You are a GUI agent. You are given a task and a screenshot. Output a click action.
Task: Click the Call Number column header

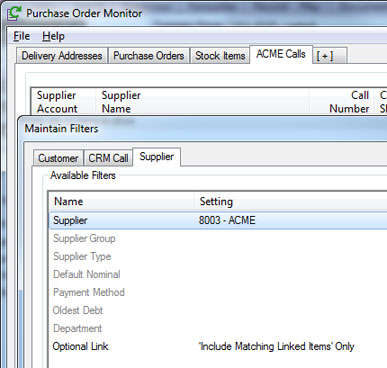pos(342,102)
